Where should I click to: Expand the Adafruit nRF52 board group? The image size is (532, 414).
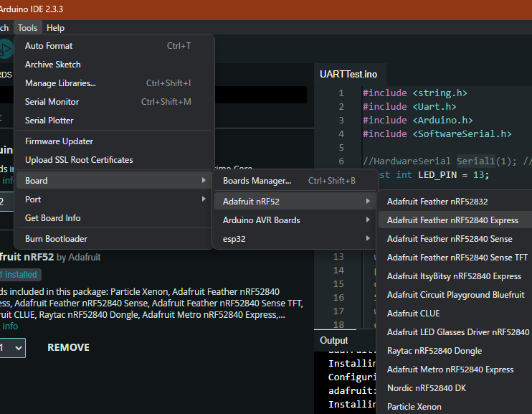(x=295, y=202)
